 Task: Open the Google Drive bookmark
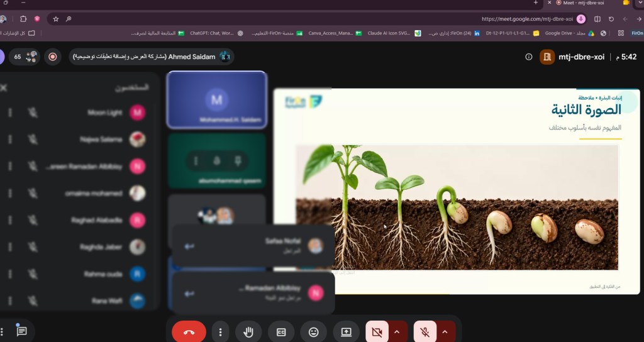coord(569,33)
